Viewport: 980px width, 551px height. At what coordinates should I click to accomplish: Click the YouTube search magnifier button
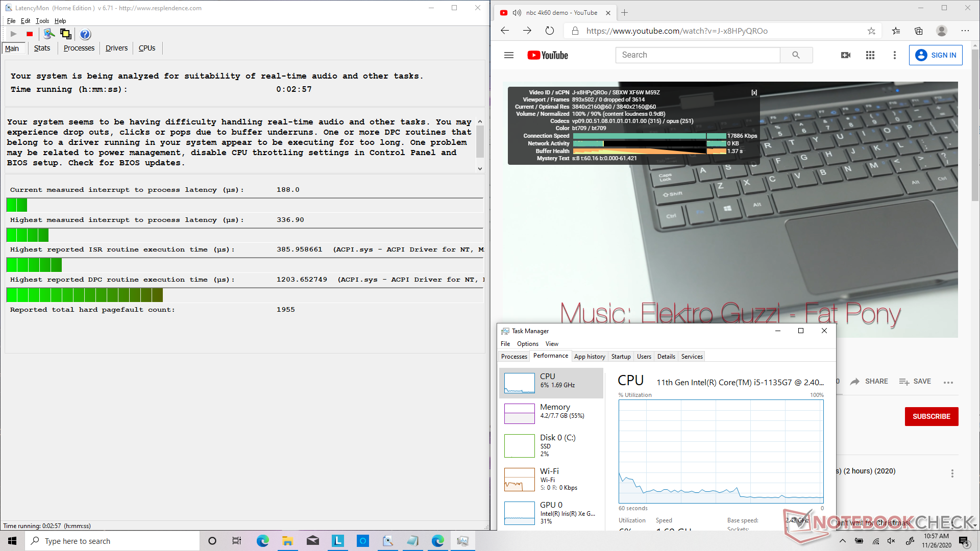796,55
